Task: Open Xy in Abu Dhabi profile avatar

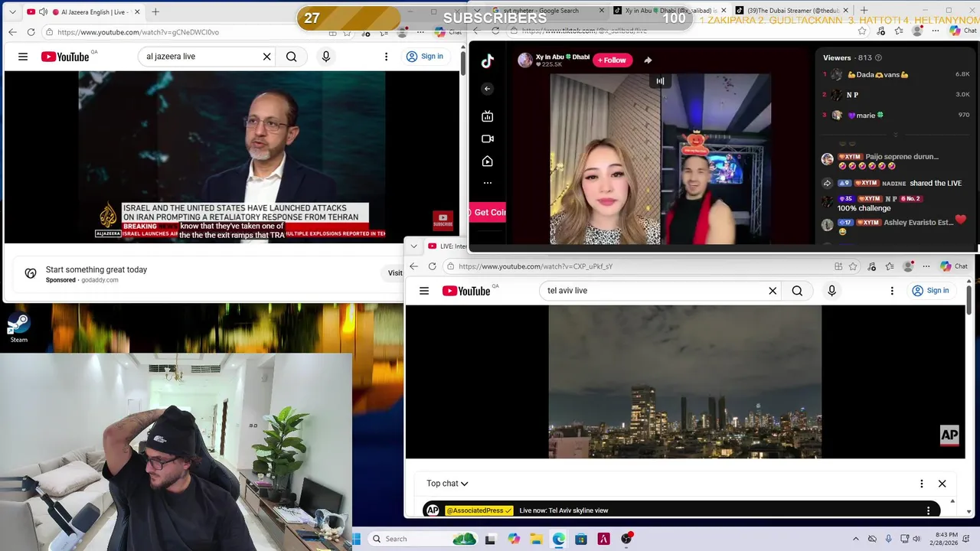Action: 525,60
